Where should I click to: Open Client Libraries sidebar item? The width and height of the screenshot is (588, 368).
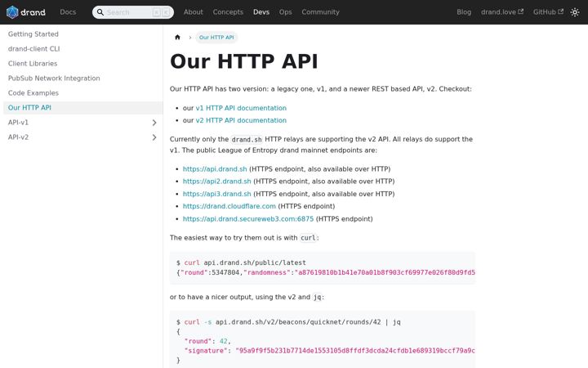[x=83, y=64]
